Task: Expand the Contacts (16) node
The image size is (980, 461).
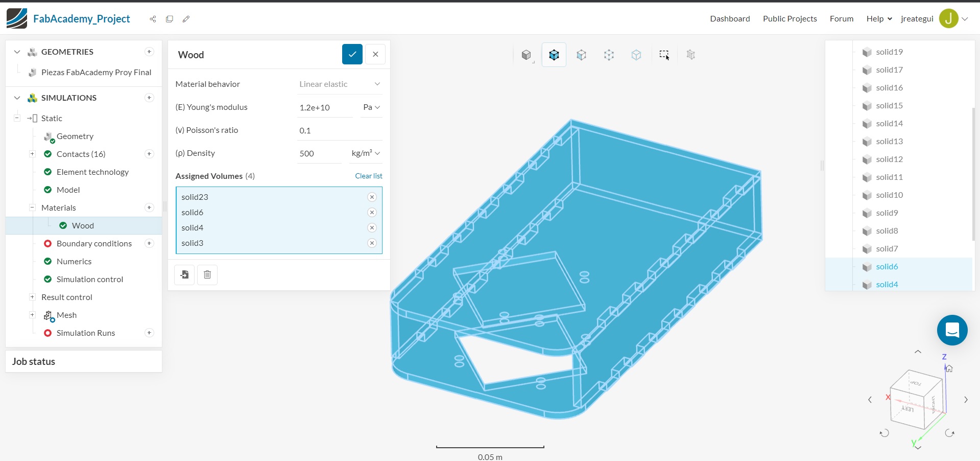Action: point(32,154)
